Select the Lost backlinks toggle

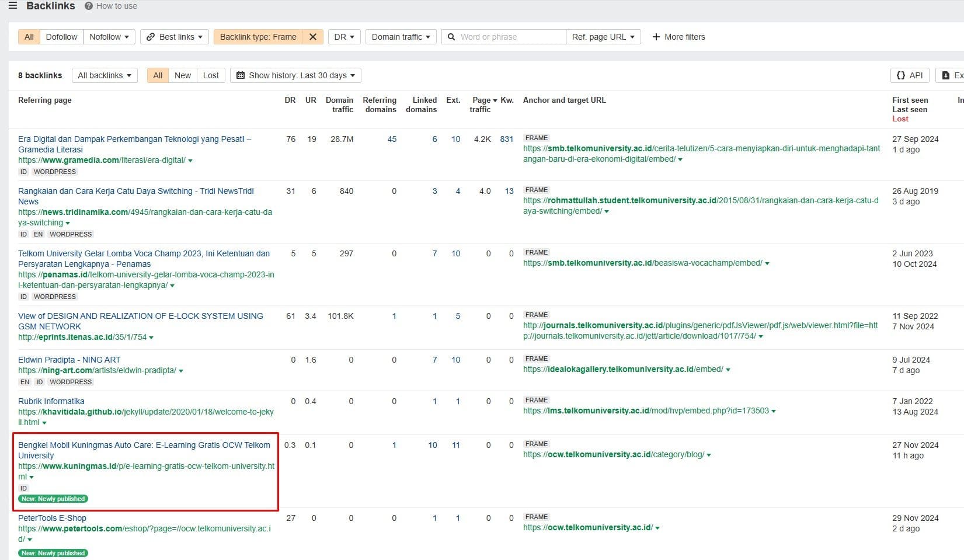point(210,75)
